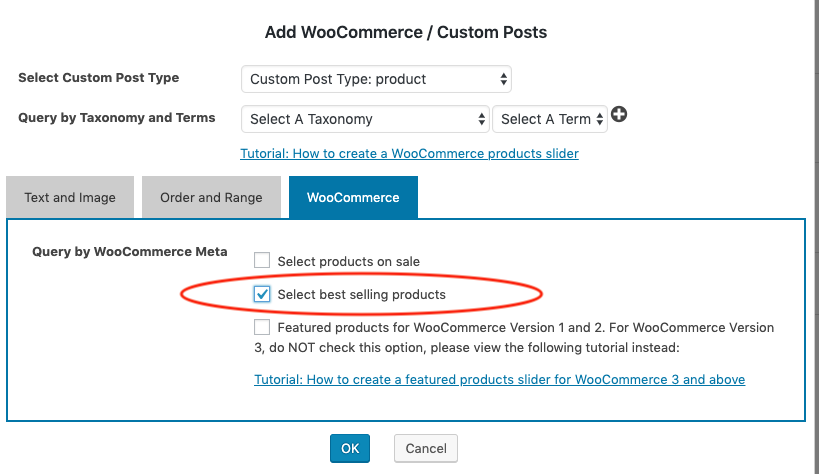Click the "Select products on sale" label text
The height and width of the screenshot is (474, 819).
click(x=348, y=262)
